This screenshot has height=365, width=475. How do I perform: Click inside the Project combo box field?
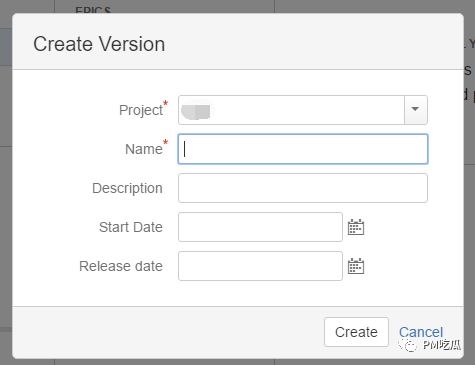pos(303,110)
